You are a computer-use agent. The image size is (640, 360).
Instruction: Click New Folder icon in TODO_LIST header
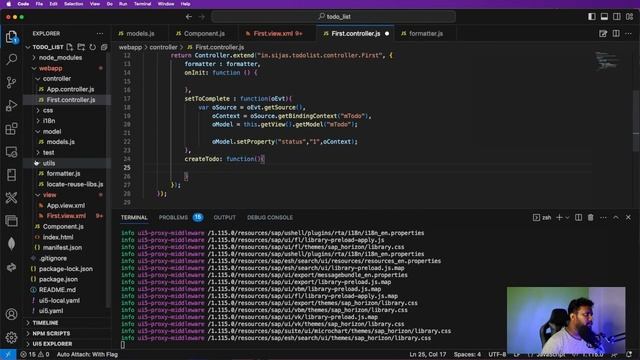81,47
